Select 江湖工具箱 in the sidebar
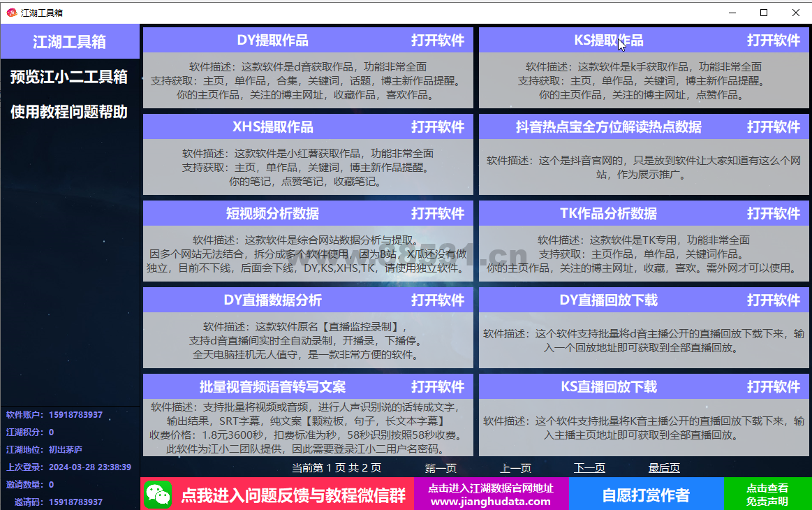812x510 pixels. (70, 41)
